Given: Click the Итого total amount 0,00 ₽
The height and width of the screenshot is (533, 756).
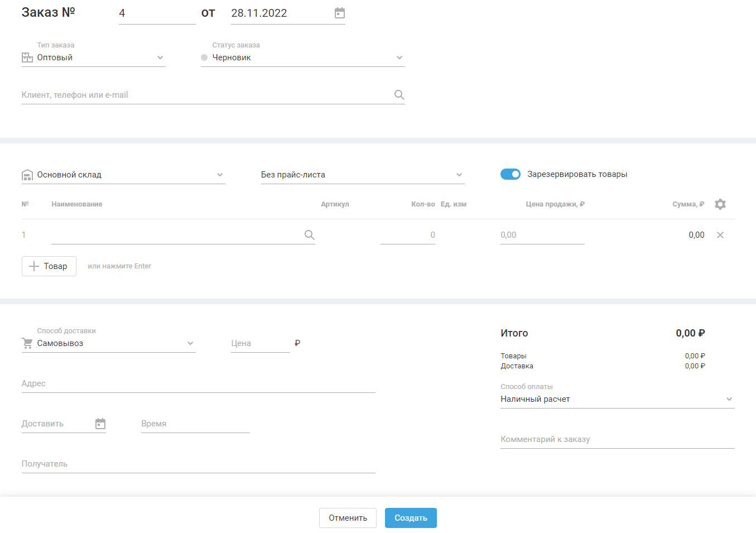Looking at the screenshot, I should pyautogui.click(x=690, y=333).
